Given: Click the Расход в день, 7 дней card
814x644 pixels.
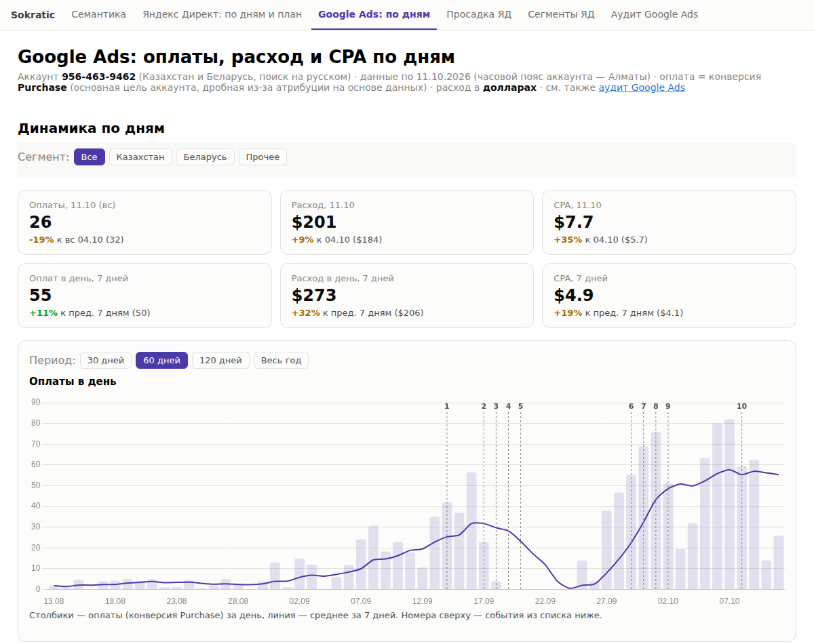Looking at the screenshot, I should pos(407,296).
